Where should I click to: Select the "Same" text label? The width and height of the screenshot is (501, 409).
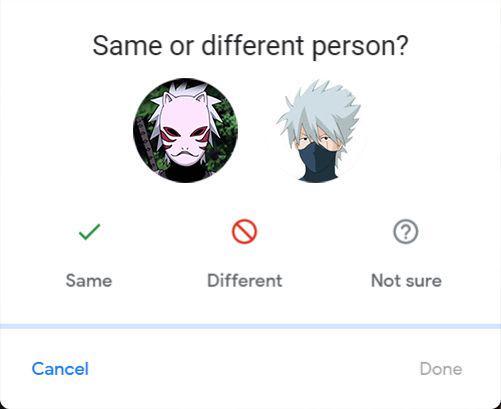pos(89,280)
